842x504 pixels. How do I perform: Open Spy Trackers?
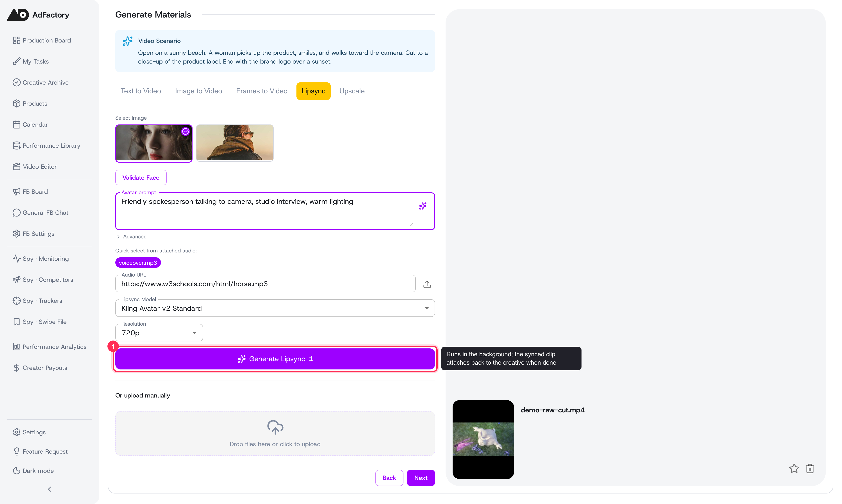pos(37,301)
